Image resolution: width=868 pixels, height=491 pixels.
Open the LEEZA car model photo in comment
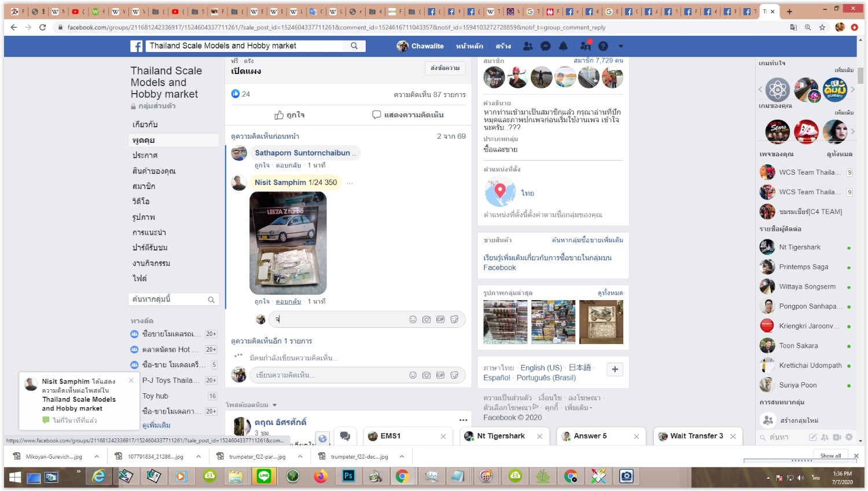tap(288, 243)
